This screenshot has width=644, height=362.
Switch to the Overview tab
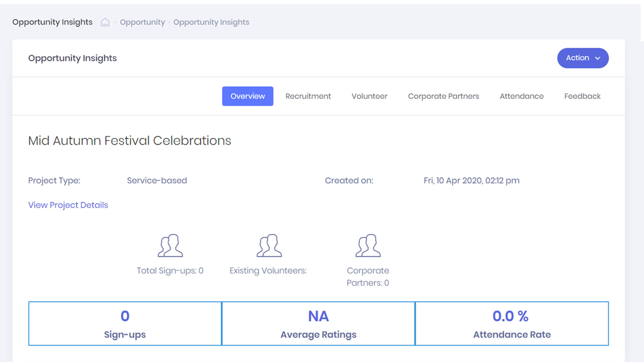(x=248, y=96)
